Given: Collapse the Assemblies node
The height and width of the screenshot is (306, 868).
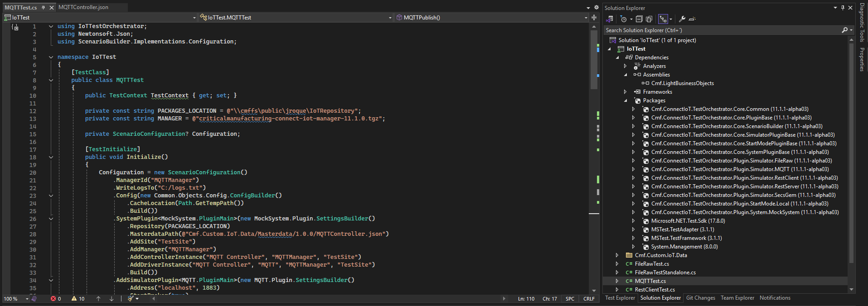Looking at the screenshot, I should pyautogui.click(x=626, y=75).
